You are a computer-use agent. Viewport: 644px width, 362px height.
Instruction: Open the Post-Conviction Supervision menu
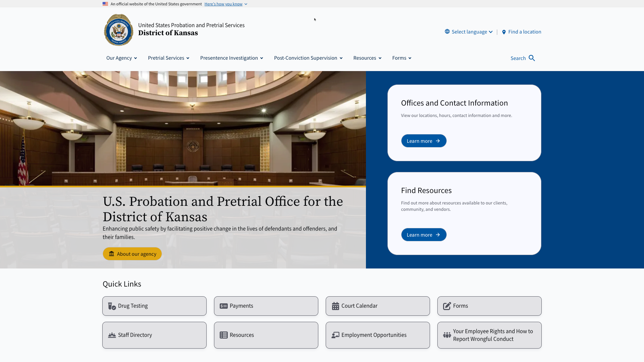coord(308,58)
